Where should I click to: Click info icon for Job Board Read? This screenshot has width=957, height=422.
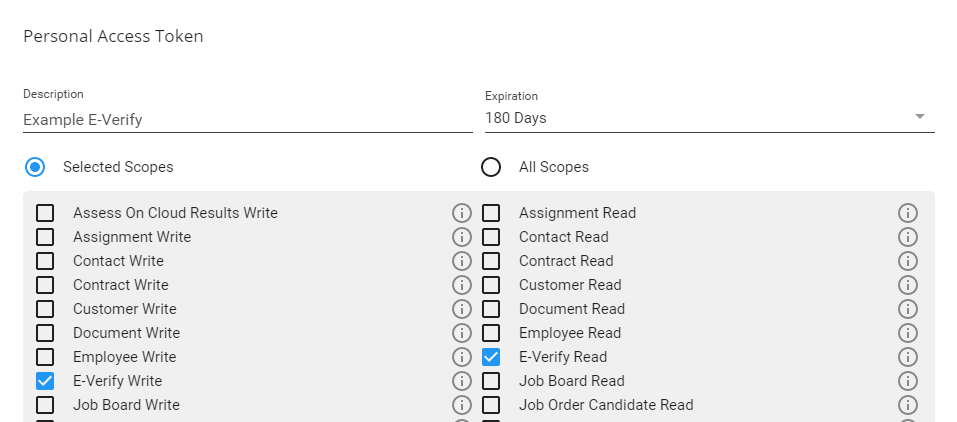pyautogui.click(x=908, y=381)
